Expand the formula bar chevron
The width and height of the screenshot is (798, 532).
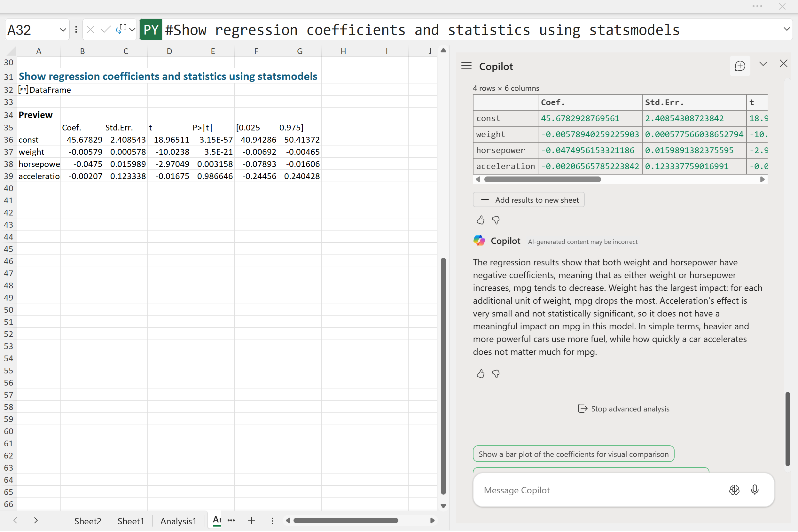pos(786,29)
